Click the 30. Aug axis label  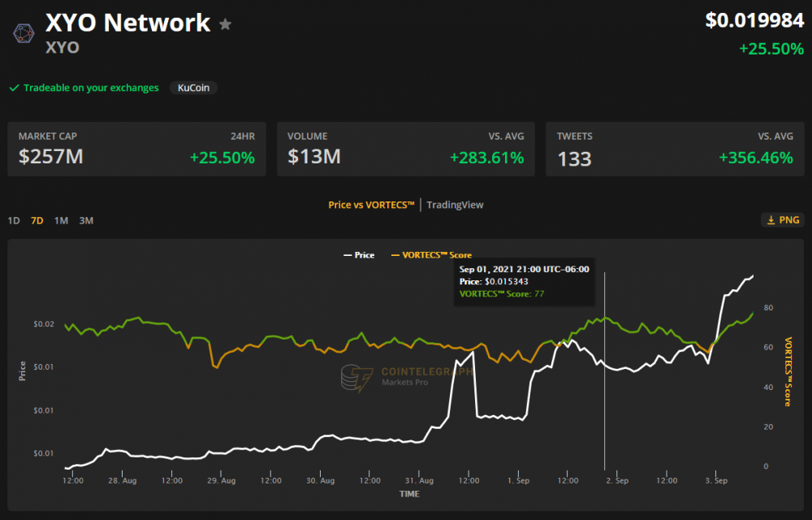tap(321, 481)
